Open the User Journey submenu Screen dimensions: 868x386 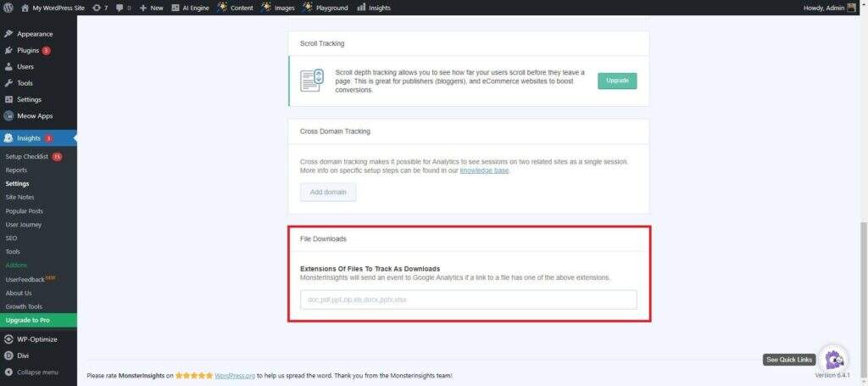(x=23, y=224)
